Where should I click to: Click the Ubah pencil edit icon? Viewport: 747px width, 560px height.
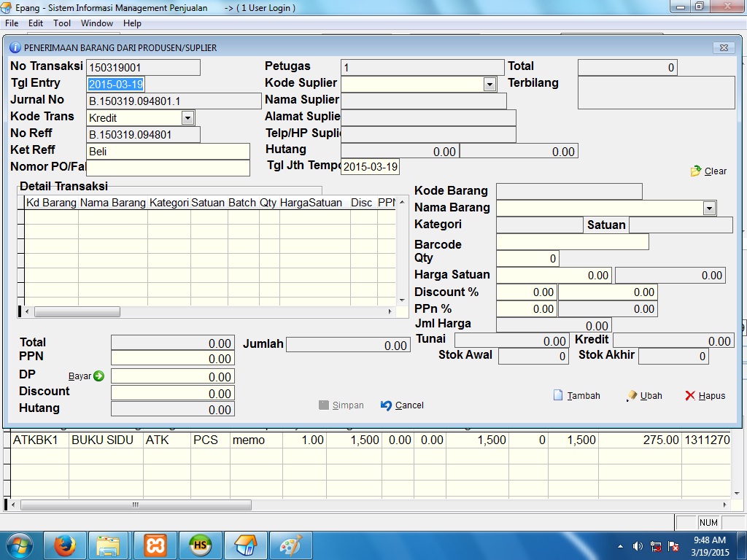point(632,395)
